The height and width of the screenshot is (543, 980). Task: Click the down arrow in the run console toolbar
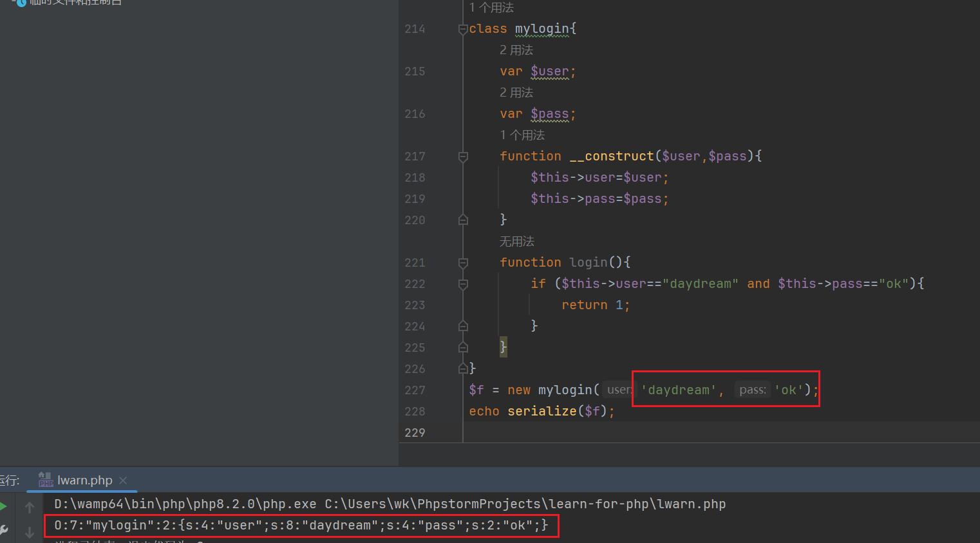coord(30,532)
